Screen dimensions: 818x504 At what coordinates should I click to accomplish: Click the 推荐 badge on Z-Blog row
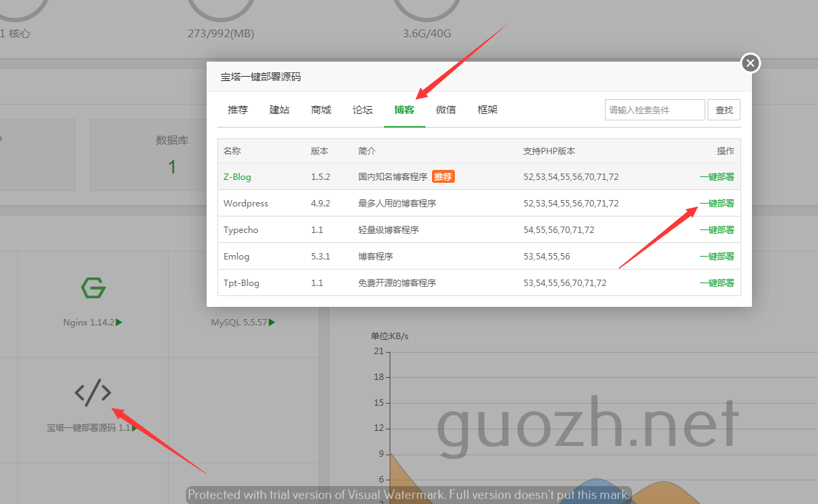(443, 176)
